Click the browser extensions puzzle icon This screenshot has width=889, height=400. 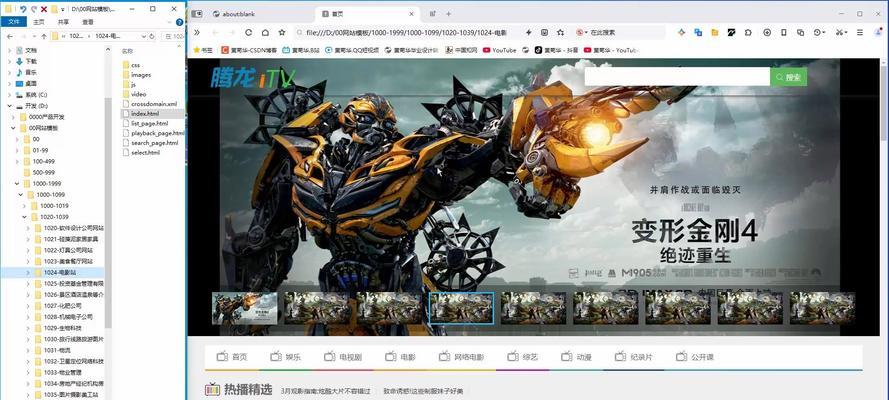point(748,33)
